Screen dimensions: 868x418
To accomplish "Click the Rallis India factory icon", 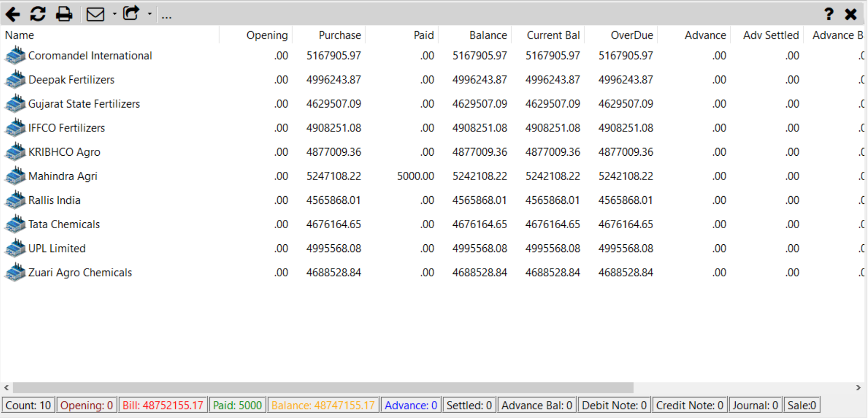I will (15, 200).
